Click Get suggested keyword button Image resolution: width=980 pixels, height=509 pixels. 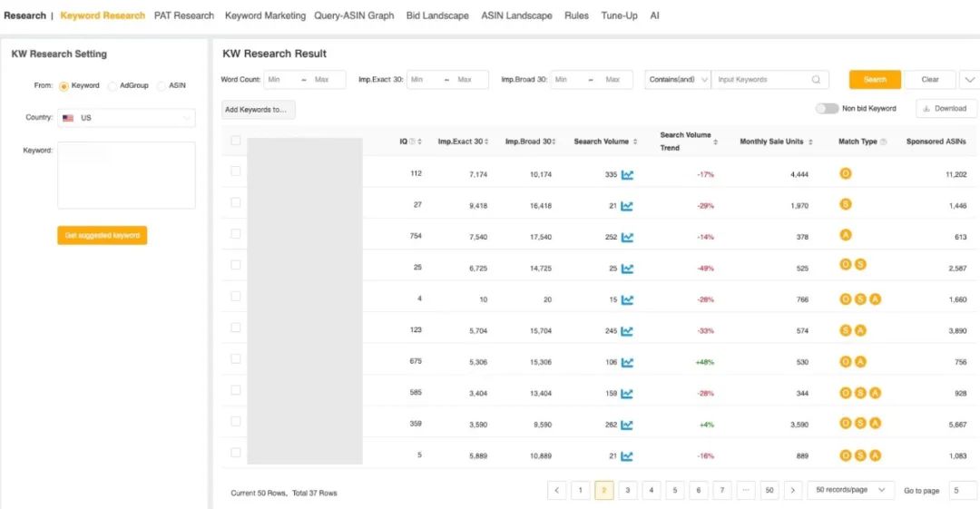102,235
